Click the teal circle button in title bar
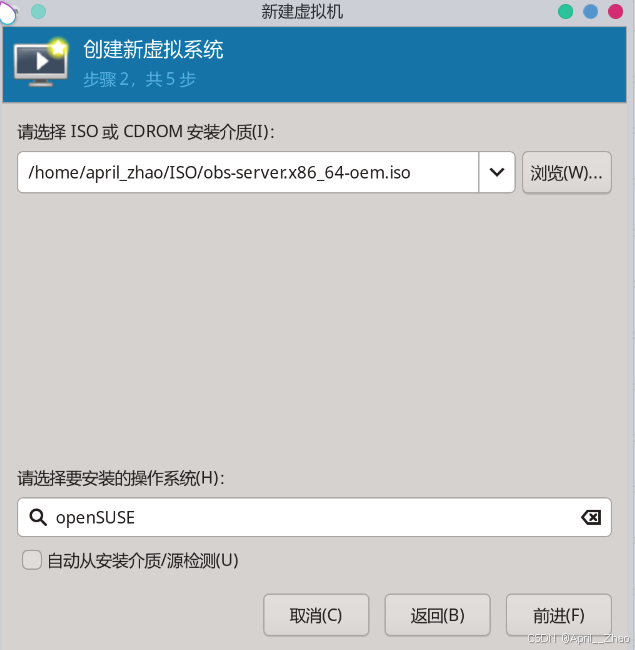 pos(39,12)
